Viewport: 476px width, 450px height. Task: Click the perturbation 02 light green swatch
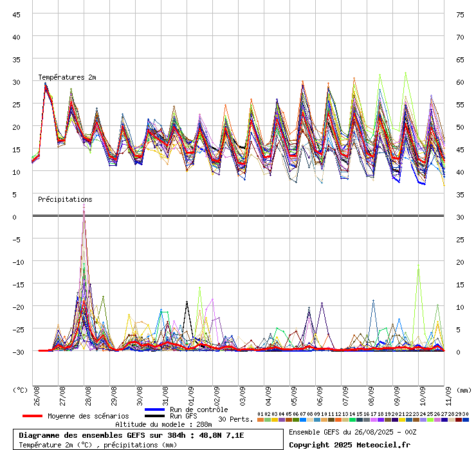268,420
